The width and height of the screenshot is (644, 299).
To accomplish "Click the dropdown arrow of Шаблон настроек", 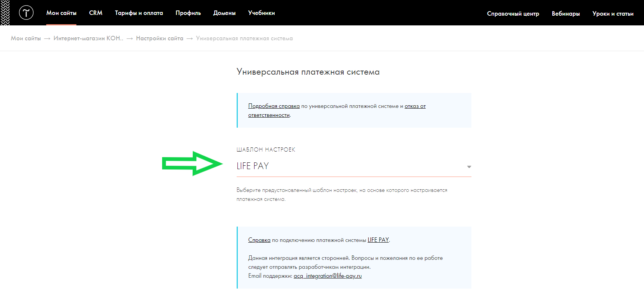I will click(469, 167).
